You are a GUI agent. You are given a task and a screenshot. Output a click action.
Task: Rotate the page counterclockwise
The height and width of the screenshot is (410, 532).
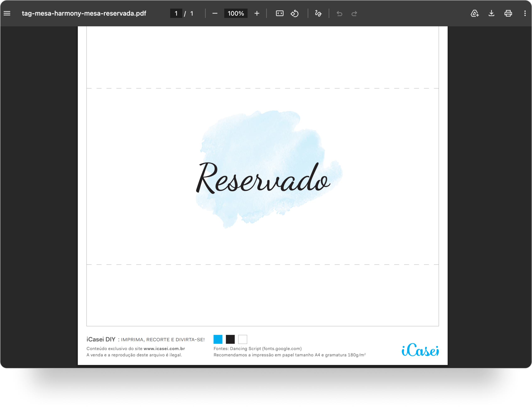coord(294,14)
